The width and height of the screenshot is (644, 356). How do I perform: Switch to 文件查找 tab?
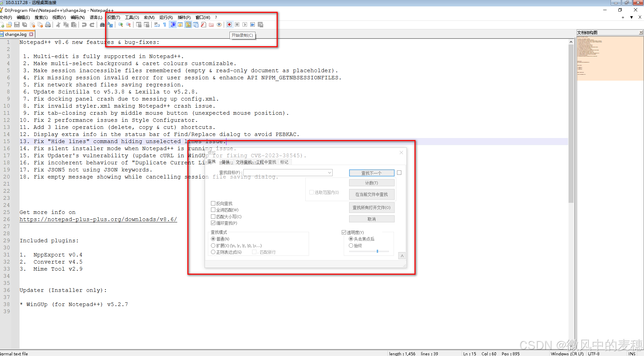[244, 162]
